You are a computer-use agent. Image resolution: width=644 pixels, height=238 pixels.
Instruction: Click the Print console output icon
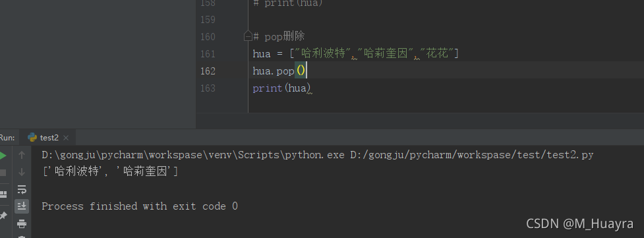pos(22,223)
